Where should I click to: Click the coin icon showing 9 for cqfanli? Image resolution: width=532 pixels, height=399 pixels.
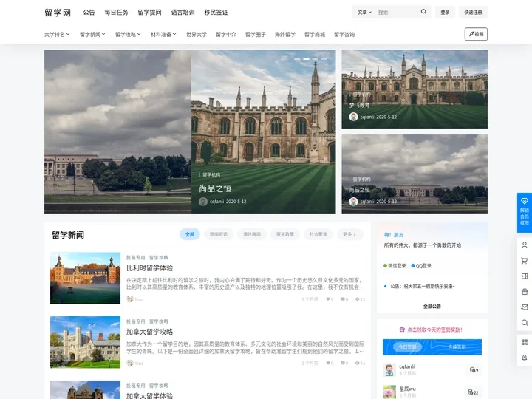pyautogui.click(x=472, y=370)
